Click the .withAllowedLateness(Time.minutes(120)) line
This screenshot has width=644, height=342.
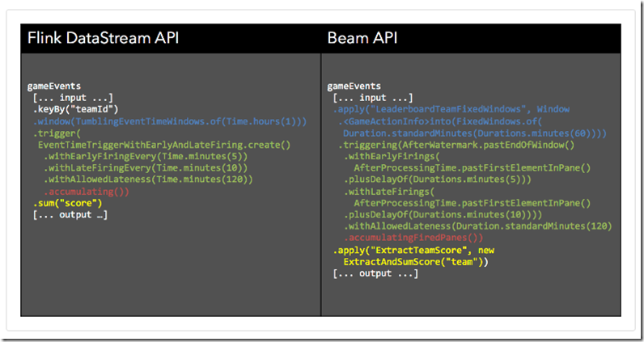(x=148, y=179)
